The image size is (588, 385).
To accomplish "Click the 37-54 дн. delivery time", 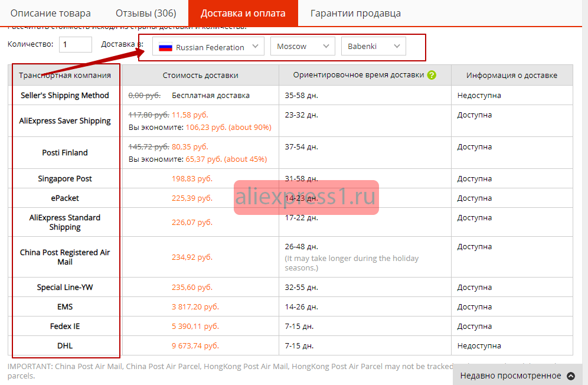I will (x=302, y=146).
